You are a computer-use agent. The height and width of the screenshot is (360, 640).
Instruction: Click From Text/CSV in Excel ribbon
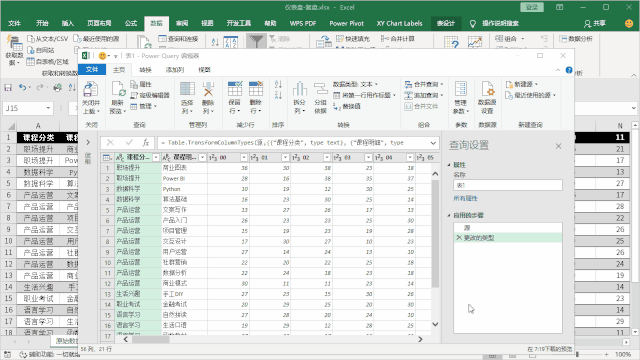pyautogui.click(x=47, y=38)
